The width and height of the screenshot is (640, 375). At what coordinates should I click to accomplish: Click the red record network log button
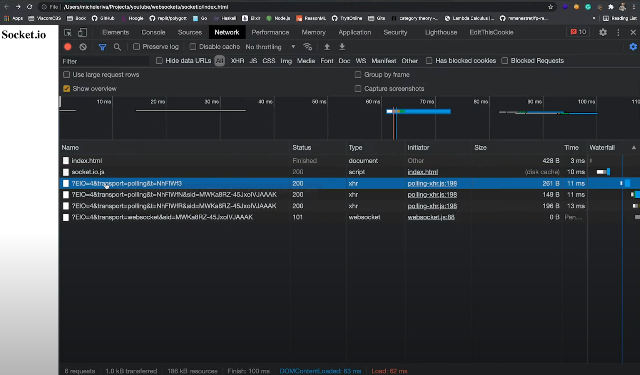(68, 47)
